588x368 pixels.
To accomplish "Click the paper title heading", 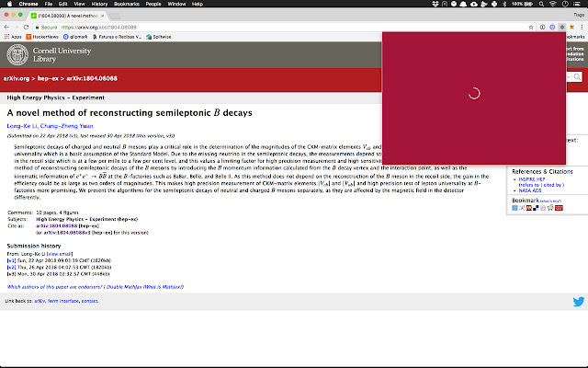I will pos(130,113).
